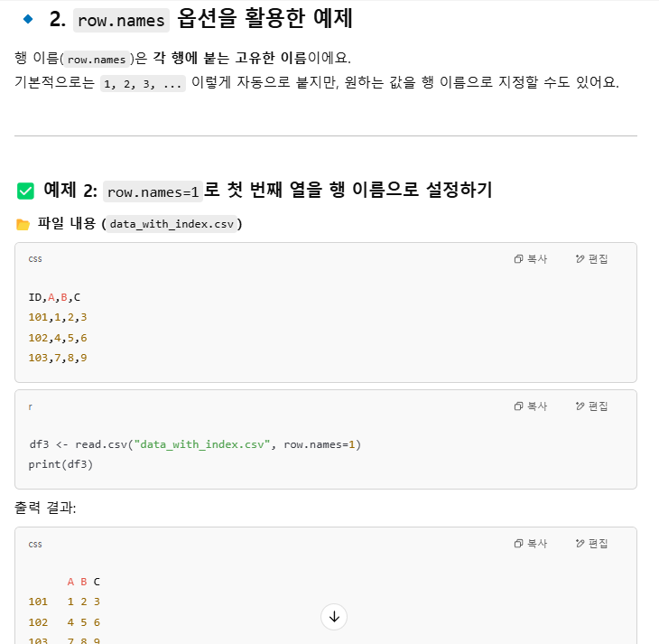The width and height of the screenshot is (659, 644).
Task: Click the pencil icon in the CSV file block
Action: (580, 259)
